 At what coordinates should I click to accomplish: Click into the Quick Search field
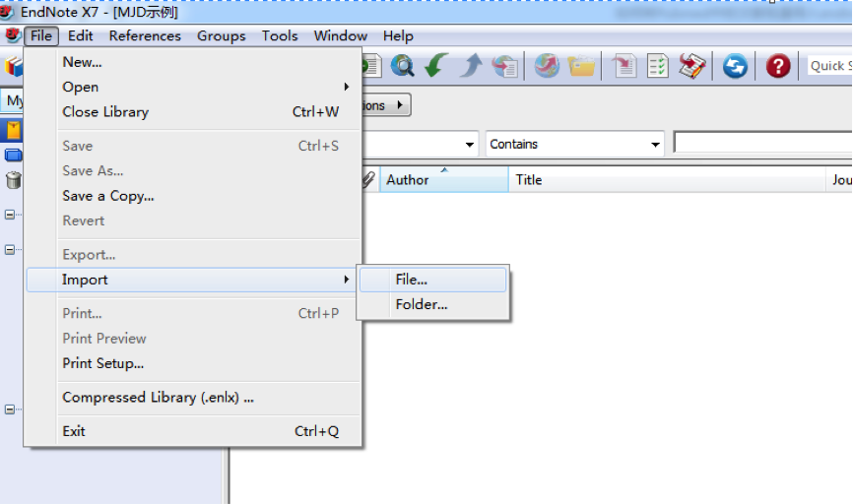tap(829, 66)
